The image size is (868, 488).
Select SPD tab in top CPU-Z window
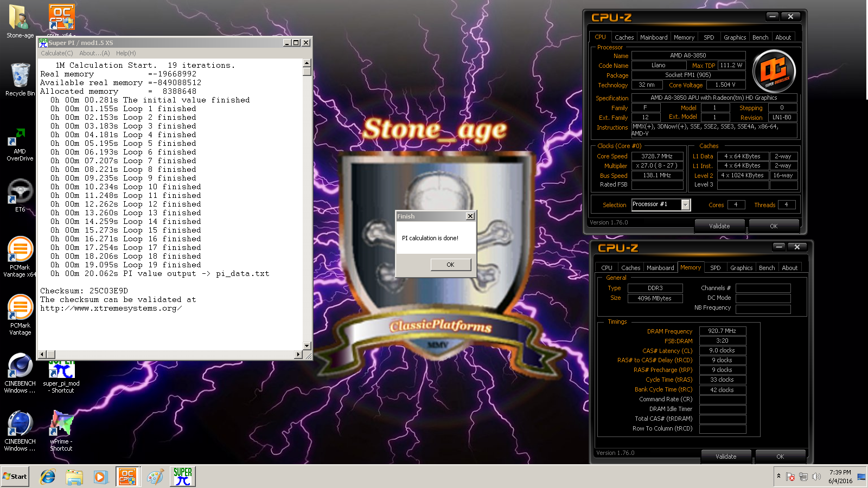coord(709,37)
